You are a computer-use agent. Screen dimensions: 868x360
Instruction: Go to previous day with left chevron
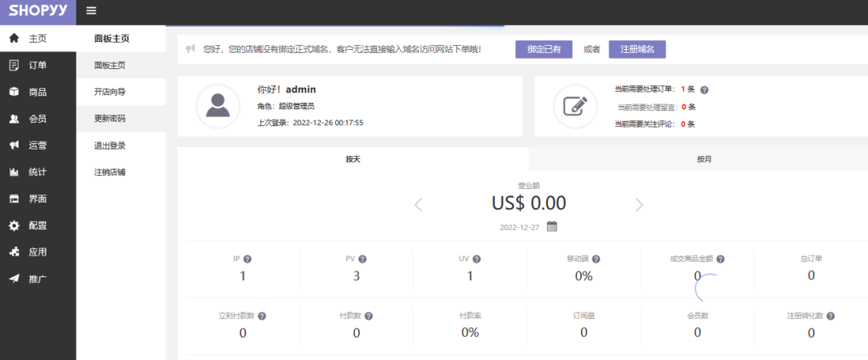pos(419,205)
